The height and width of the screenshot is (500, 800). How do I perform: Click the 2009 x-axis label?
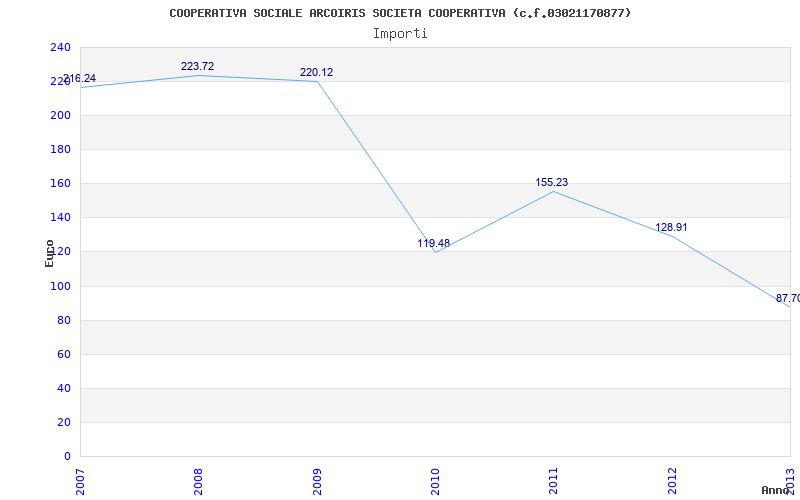point(316,482)
